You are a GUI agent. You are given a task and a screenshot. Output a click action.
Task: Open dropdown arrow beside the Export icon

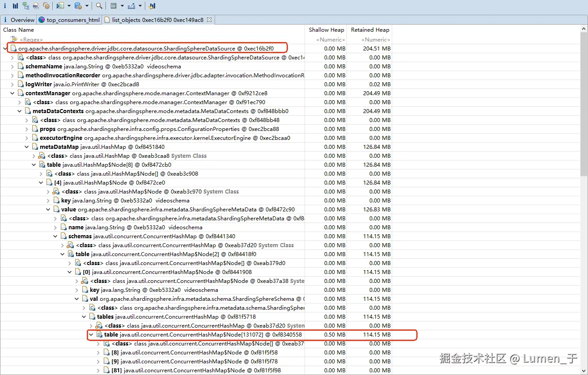click(140, 6)
